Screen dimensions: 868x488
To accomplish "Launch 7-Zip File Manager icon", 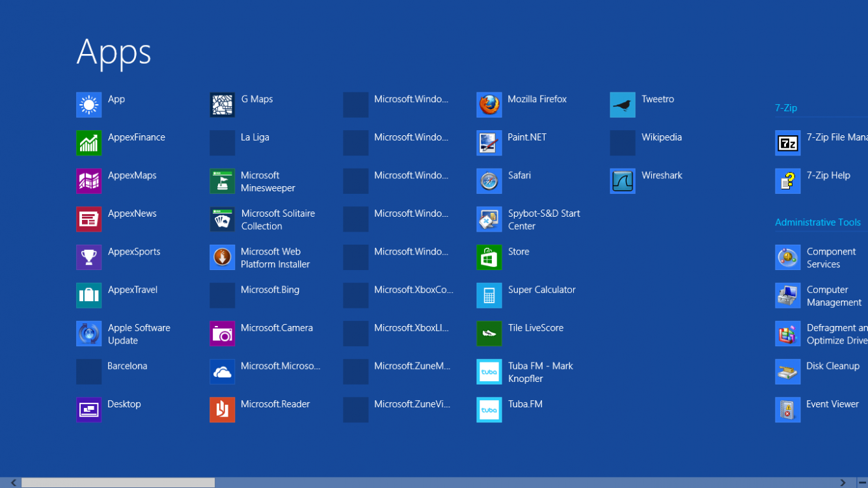I will click(787, 143).
